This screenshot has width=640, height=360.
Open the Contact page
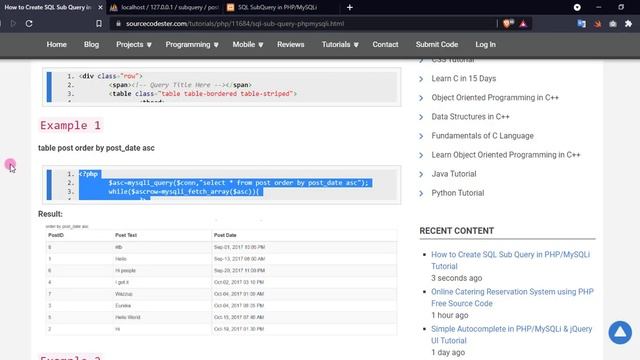point(385,44)
